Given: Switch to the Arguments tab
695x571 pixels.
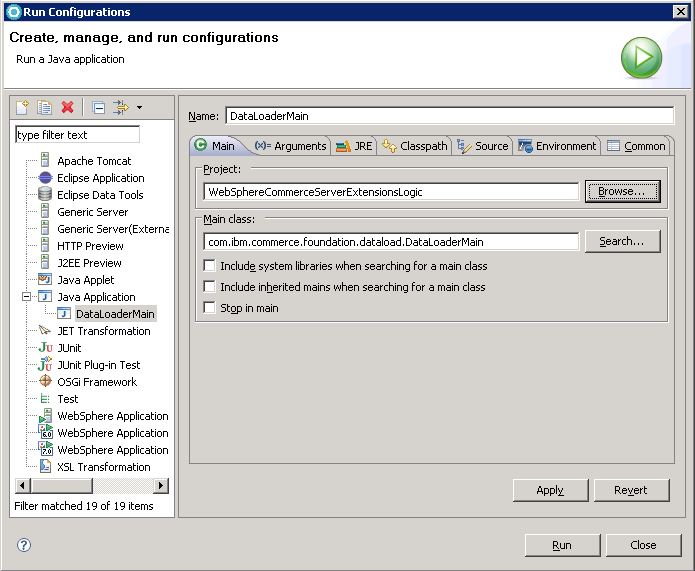Looking at the screenshot, I should [x=290, y=146].
